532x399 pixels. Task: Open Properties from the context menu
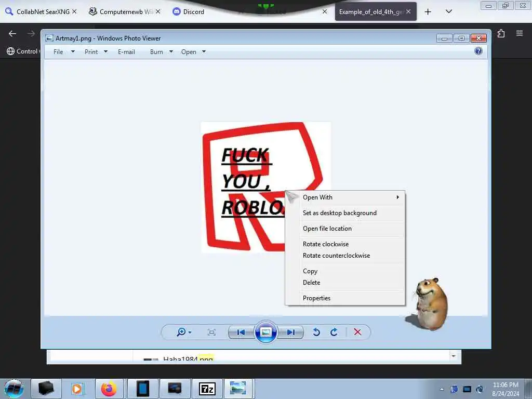345,298
